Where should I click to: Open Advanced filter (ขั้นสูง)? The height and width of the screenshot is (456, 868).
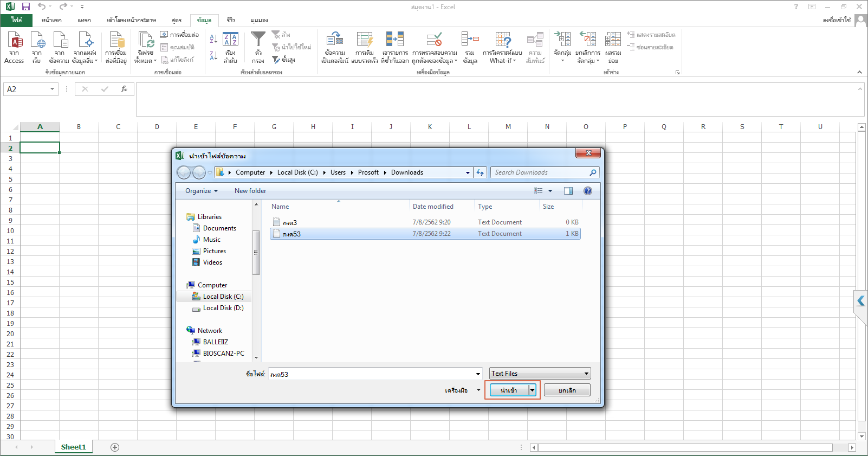[x=284, y=60]
